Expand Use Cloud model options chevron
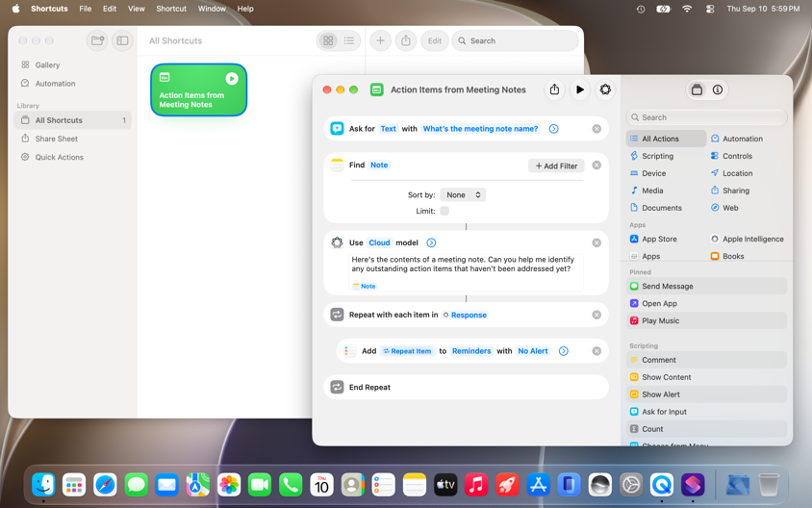 point(431,242)
